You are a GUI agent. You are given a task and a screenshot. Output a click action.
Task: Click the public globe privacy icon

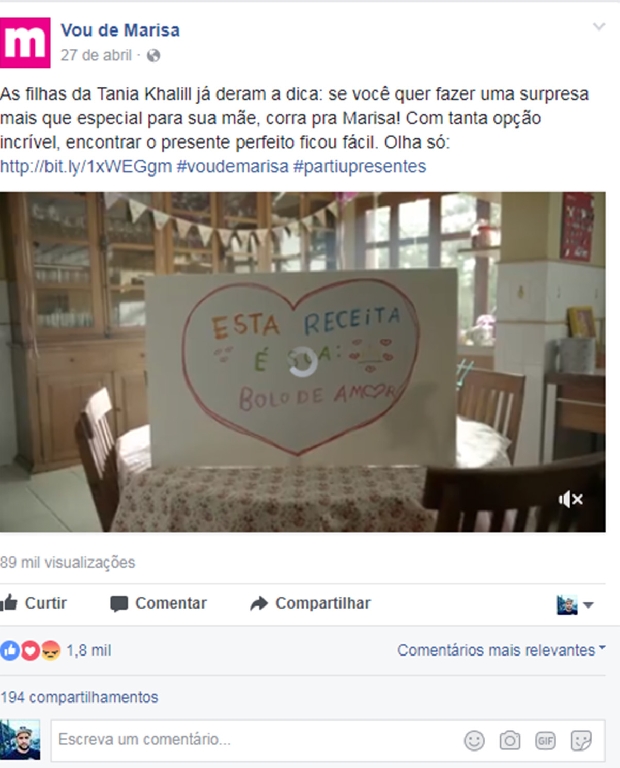[153, 55]
